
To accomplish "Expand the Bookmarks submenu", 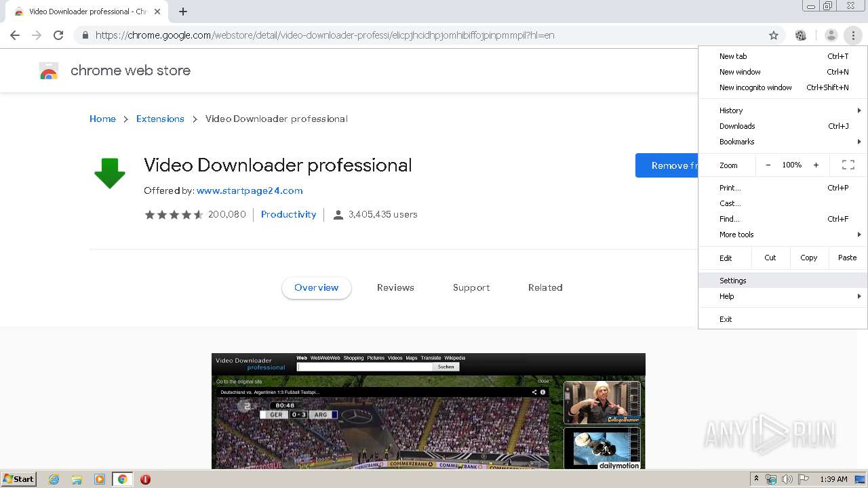I will coord(783,142).
